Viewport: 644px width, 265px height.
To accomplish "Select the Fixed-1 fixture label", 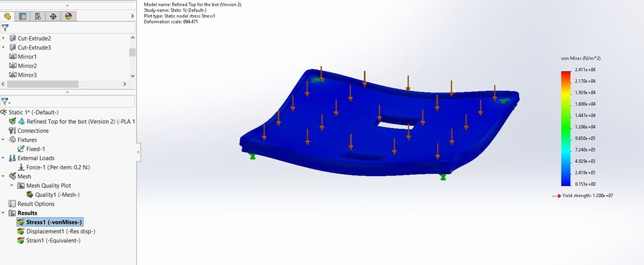I will tap(36, 149).
